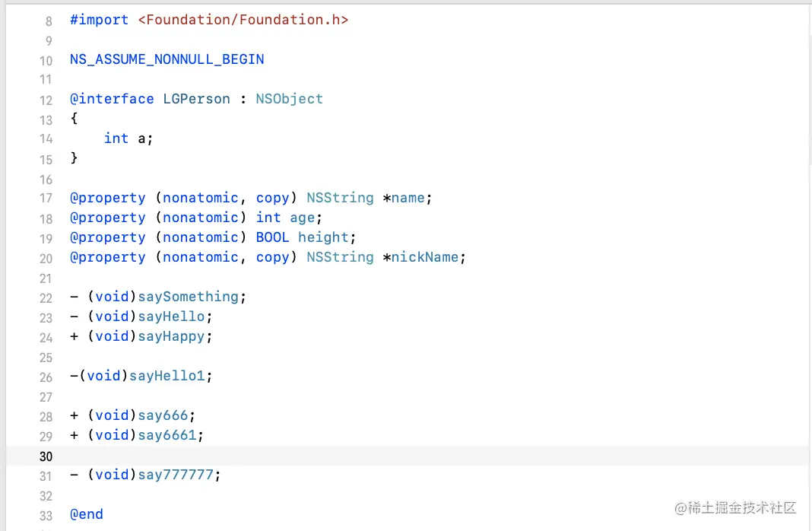The image size is (812, 531).
Task: Click the copy attribute on line 17
Action: coord(272,197)
